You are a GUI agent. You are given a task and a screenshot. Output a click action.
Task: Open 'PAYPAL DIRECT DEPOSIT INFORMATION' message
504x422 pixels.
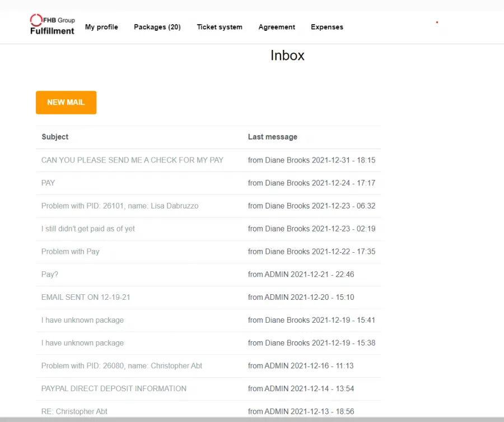pos(114,388)
